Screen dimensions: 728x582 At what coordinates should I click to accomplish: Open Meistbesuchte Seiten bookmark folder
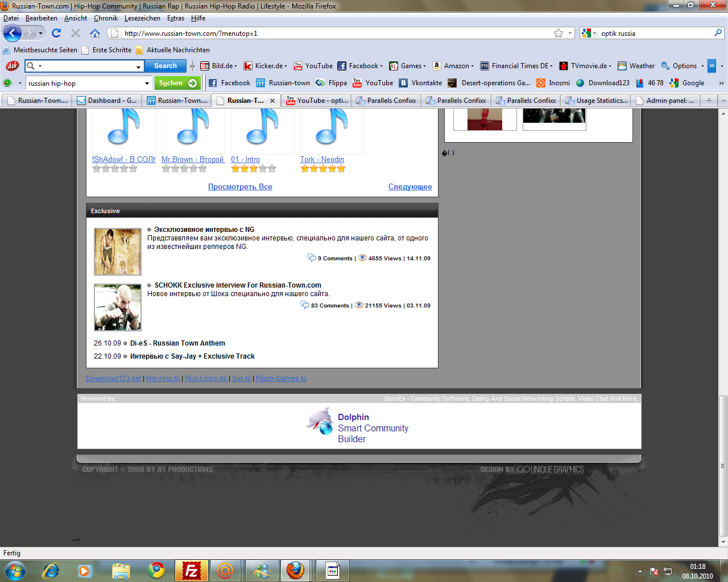(x=40, y=50)
